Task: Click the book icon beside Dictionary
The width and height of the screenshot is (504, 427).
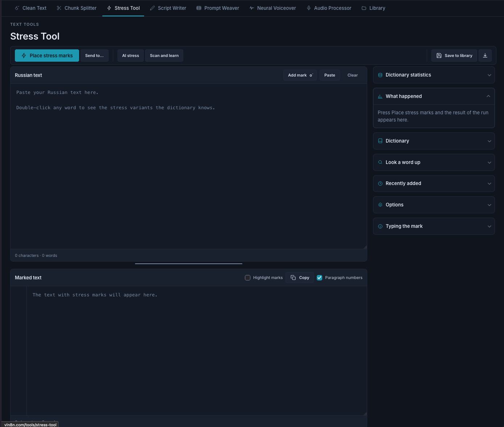Action: pos(380,141)
